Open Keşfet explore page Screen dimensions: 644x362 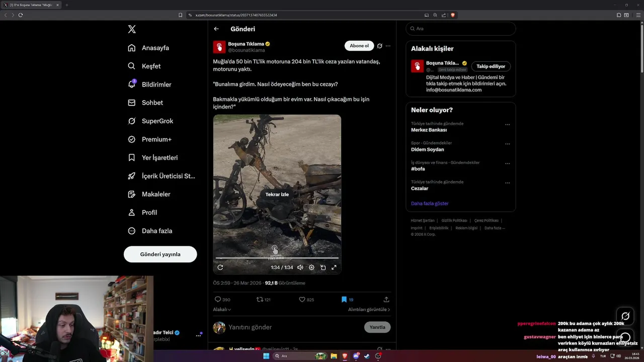coord(144,66)
